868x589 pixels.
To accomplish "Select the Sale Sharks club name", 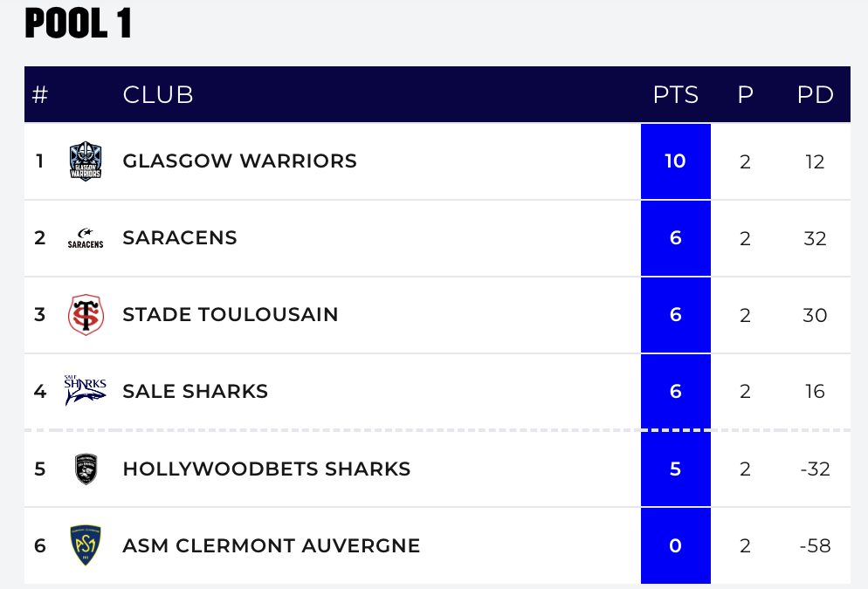I will [x=196, y=392].
